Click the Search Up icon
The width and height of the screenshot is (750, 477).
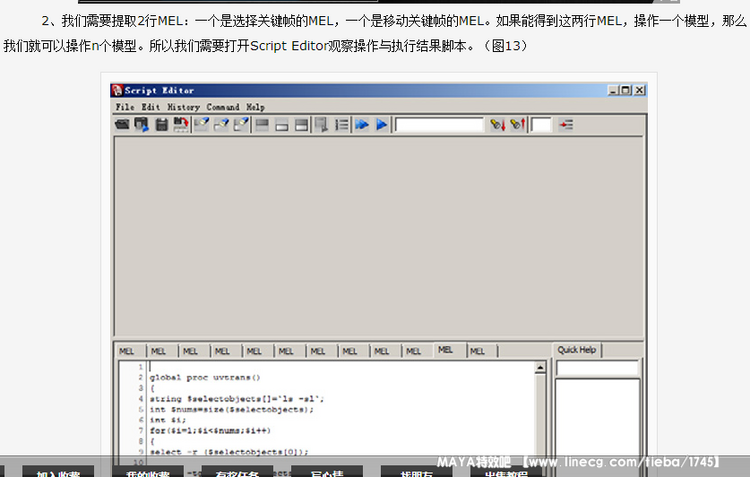point(517,125)
